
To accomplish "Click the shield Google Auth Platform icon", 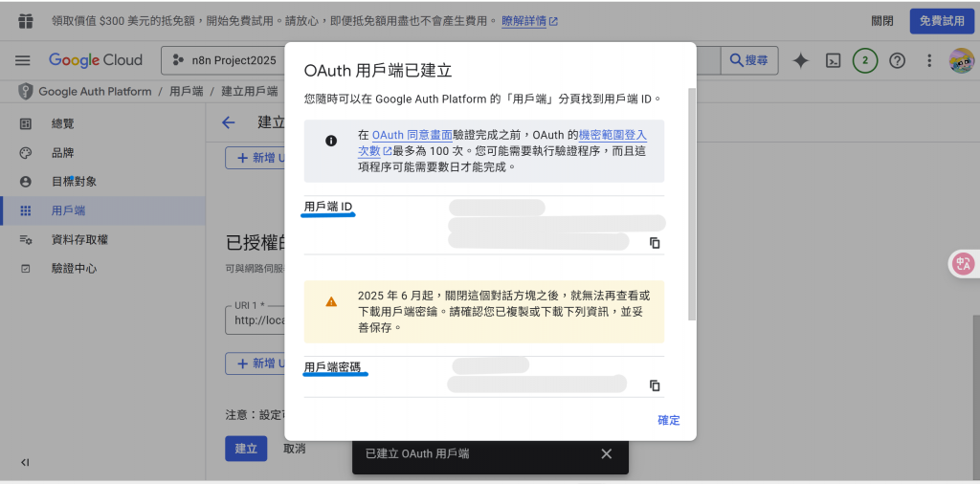I will click(25, 91).
